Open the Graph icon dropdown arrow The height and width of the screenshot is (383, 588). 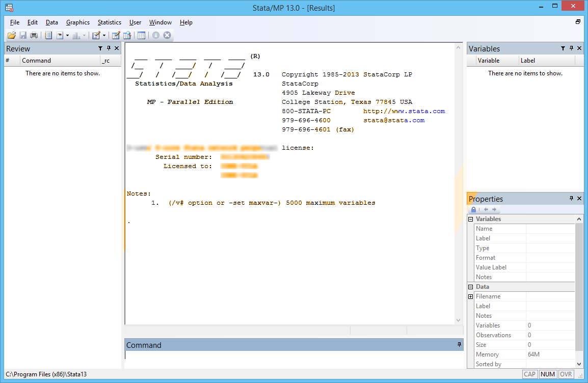(85, 36)
